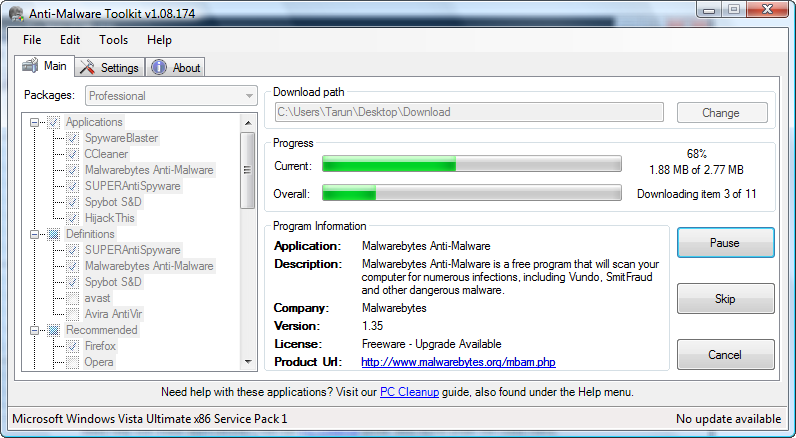Click the '1.88 MB of 2.77 MB' text
This screenshot has width=796, height=438.
coord(696,170)
